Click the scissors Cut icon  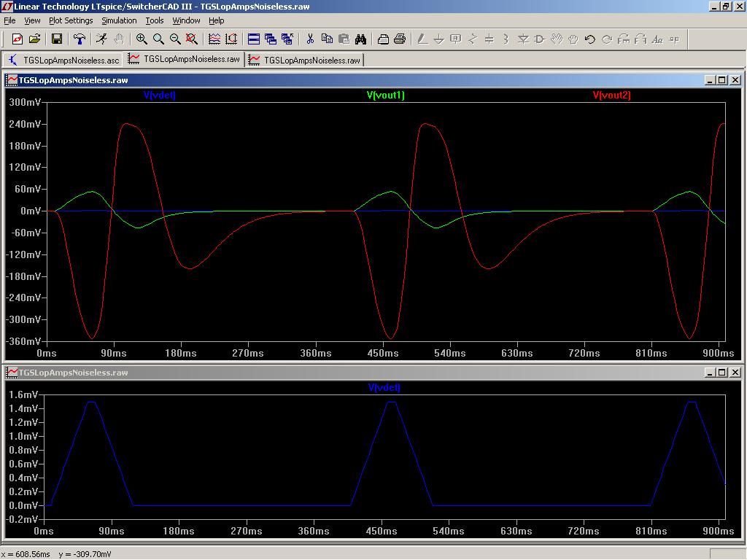point(310,39)
